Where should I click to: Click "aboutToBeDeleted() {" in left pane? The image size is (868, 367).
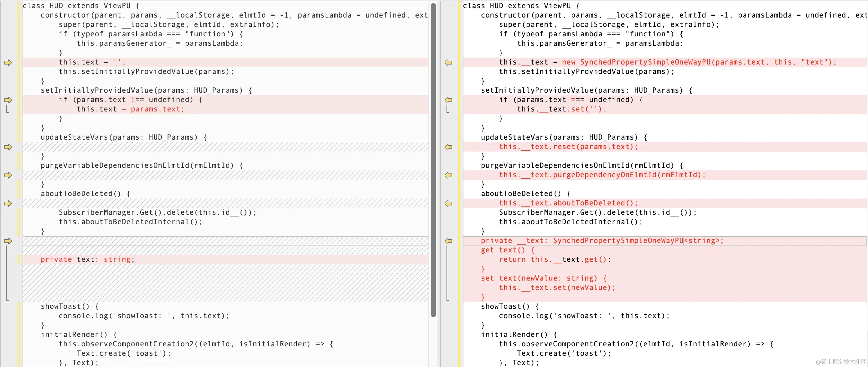pos(85,194)
